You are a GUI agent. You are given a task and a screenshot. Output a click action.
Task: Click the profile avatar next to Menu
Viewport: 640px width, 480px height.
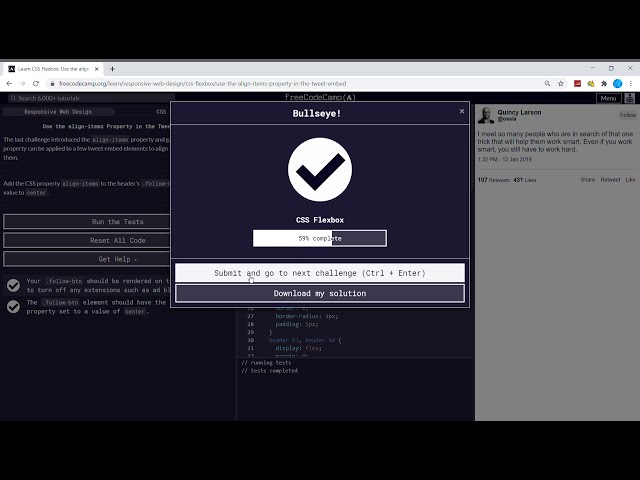tap(630, 98)
